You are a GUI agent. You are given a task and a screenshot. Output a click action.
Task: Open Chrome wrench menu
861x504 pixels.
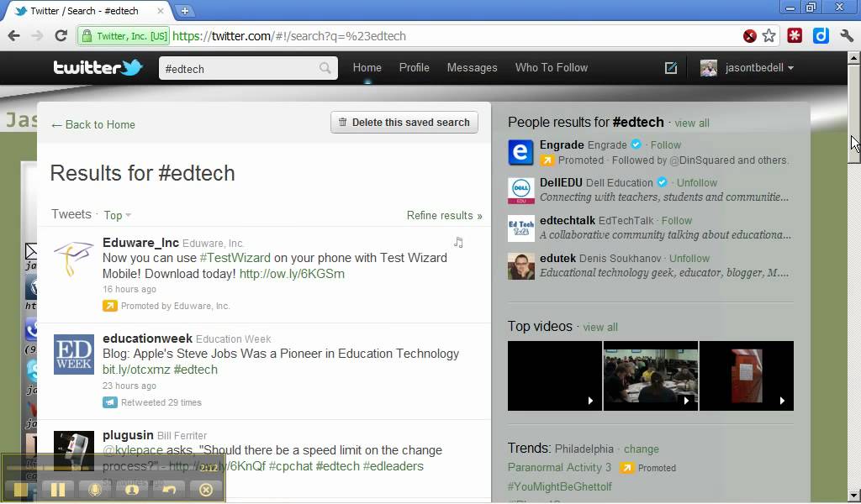point(846,35)
